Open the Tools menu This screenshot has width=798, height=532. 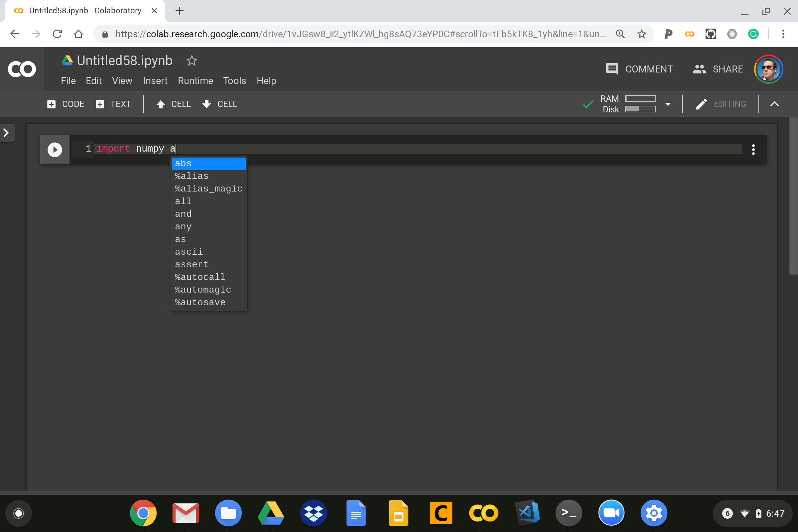pyautogui.click(x=234, y=81)
